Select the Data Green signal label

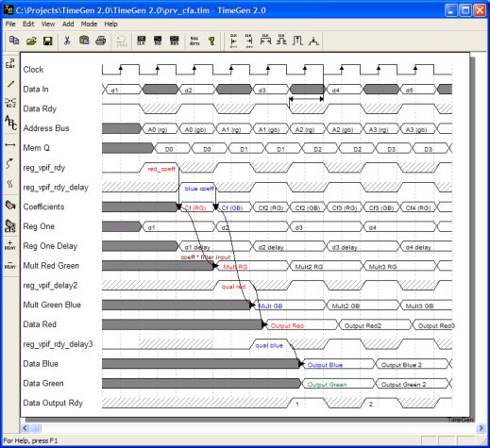[43, 383]
